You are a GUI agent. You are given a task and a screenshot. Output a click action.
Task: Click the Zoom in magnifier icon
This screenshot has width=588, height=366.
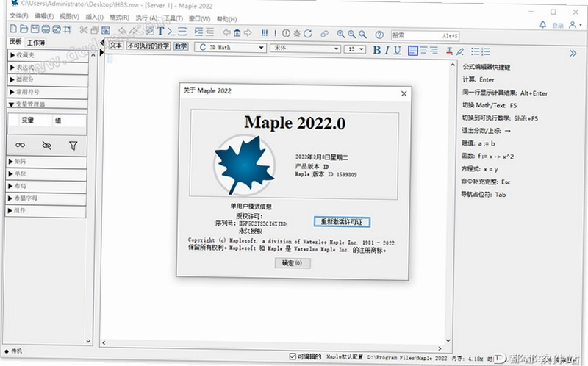tap(341, 34)
